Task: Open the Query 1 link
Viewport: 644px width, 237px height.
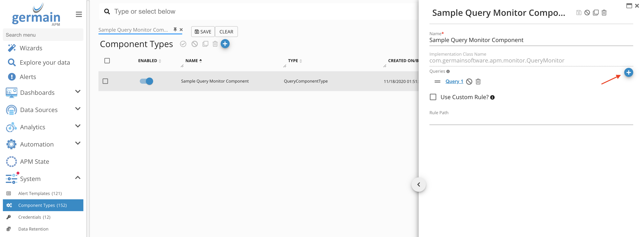Action: (454, 81)
